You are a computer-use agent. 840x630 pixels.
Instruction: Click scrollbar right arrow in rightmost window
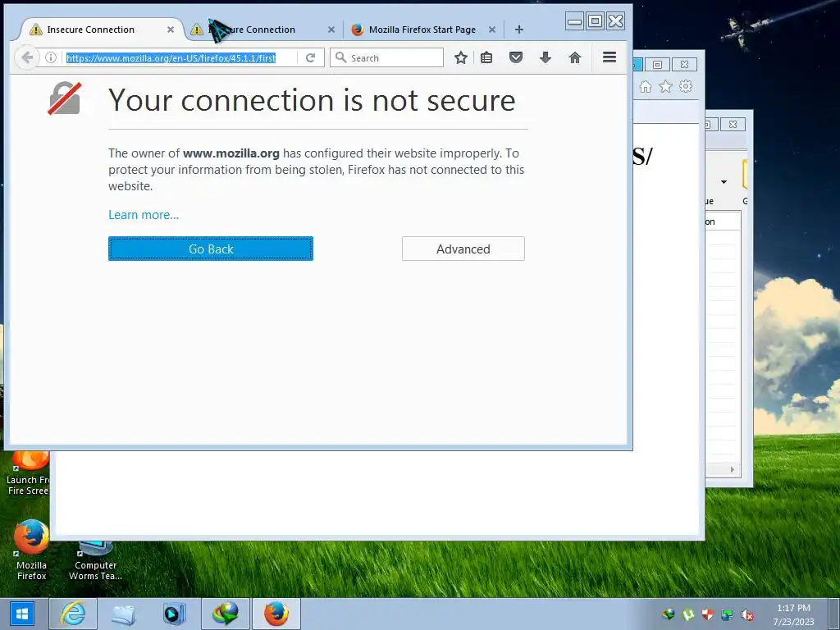tap(733, 470)
